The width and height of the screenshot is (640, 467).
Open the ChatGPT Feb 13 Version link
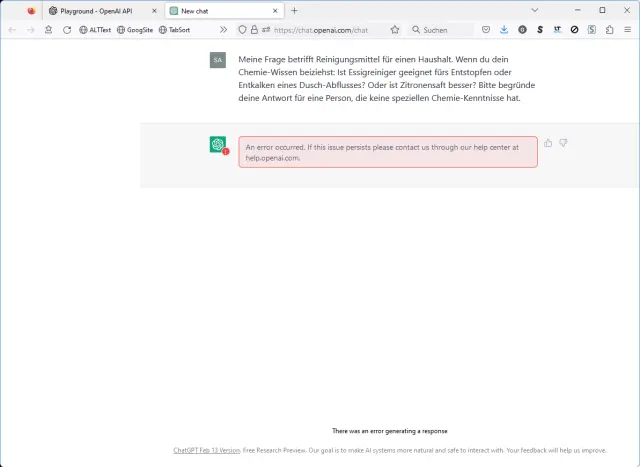tap(207, 450)
